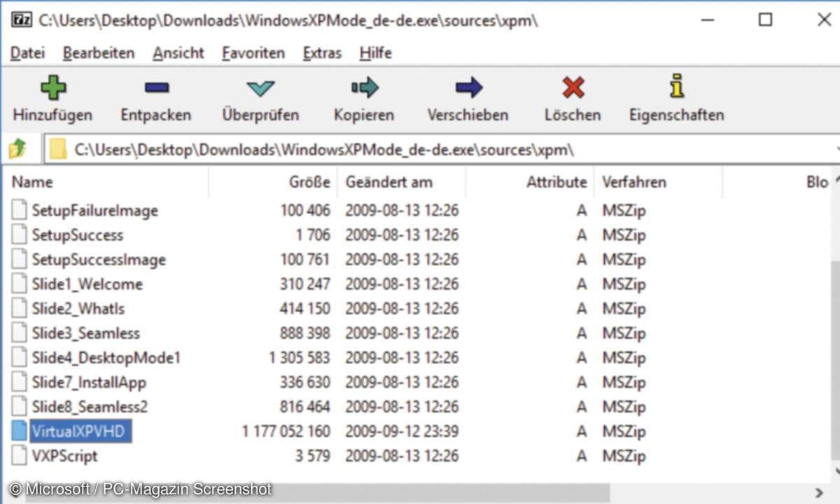Select the Slide4_DesktopMode1 file name
Viewport: 840px width, 504px height.
[106, 357]
